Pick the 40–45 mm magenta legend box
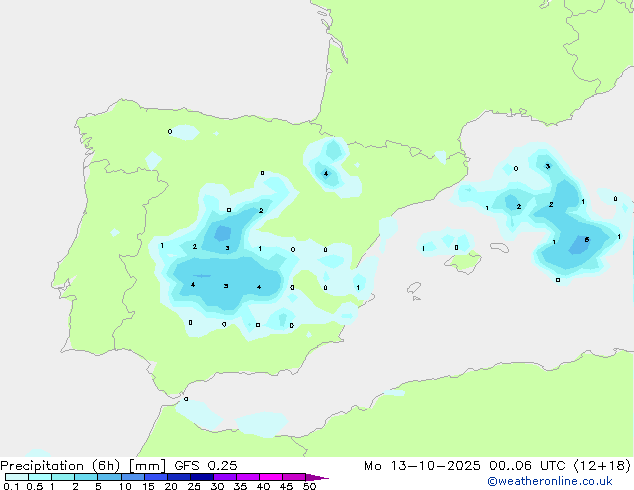 271,477
